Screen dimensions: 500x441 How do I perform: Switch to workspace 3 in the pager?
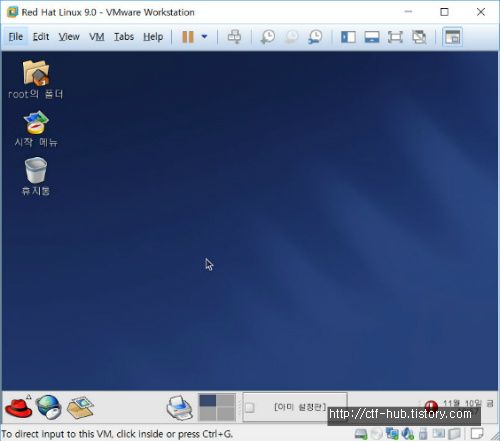pos(208,414)
